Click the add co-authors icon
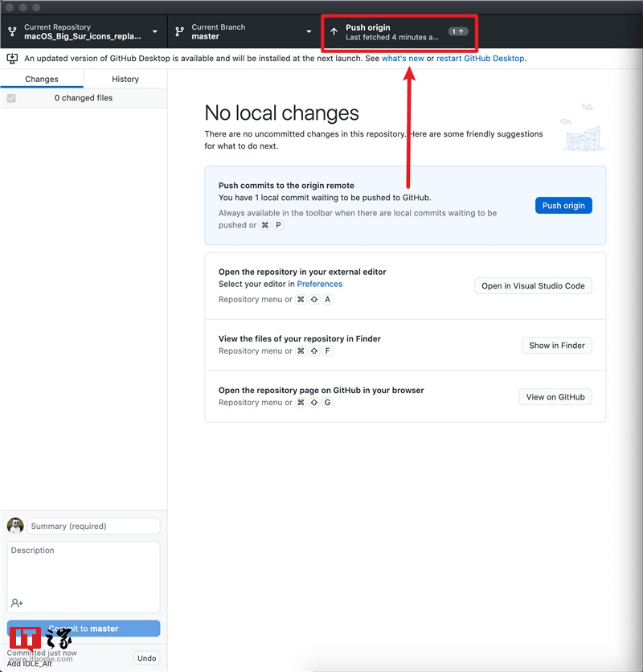The image size is (643, 672). (17, 603)
